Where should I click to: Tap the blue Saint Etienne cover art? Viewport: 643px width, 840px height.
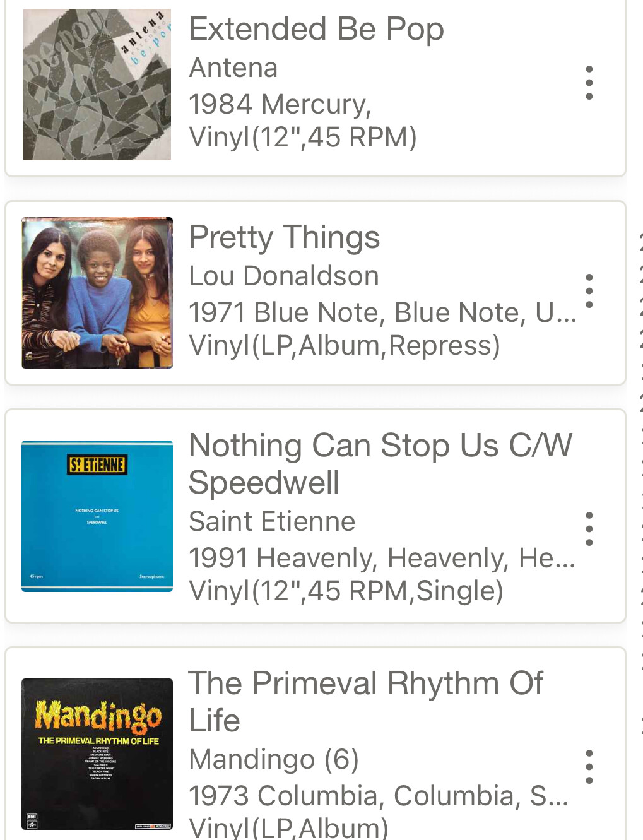(x=97, y=516)
